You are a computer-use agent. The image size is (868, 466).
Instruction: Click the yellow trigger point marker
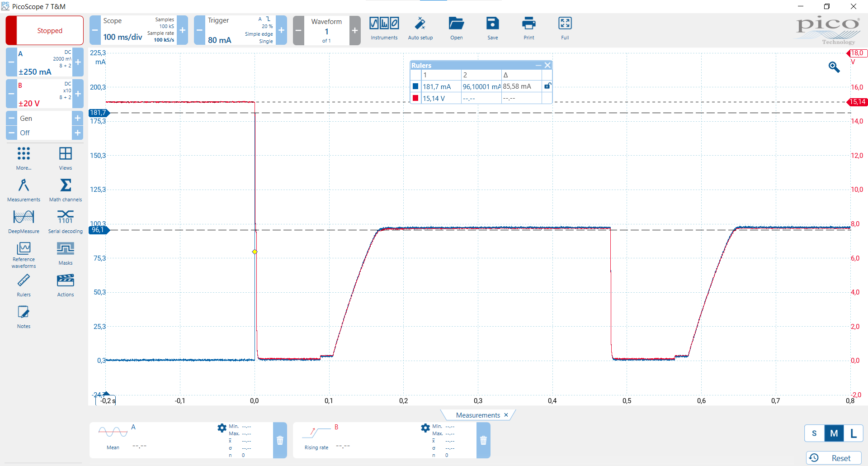point(255,252)
